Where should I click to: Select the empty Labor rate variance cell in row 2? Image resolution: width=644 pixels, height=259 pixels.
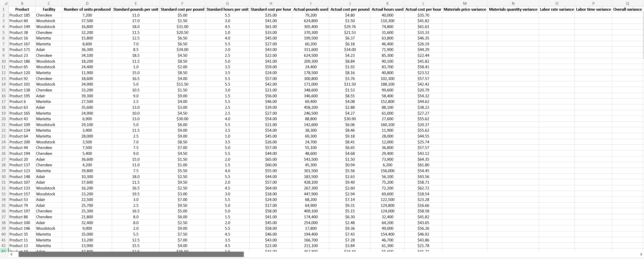[x=557, y=15]
